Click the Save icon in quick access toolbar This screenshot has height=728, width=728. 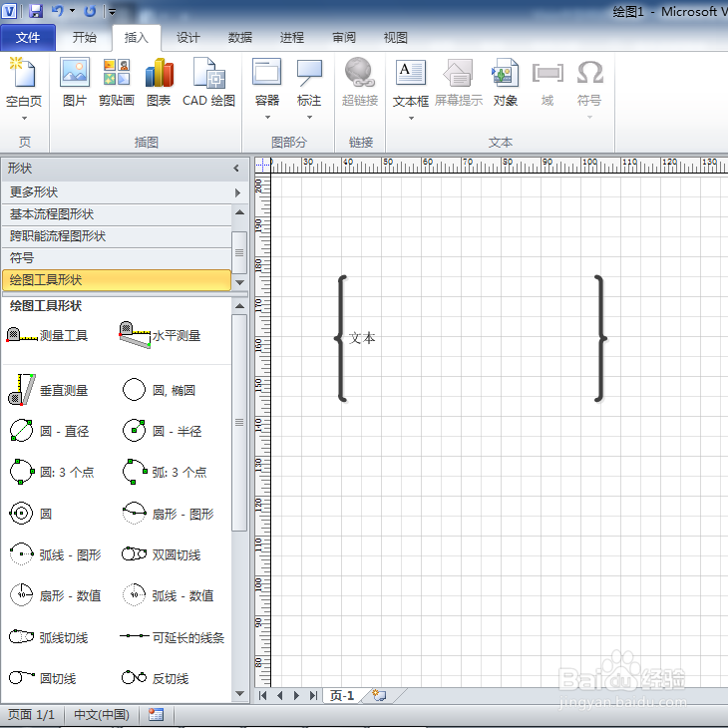pyautogui.click(x=36, y=11)
